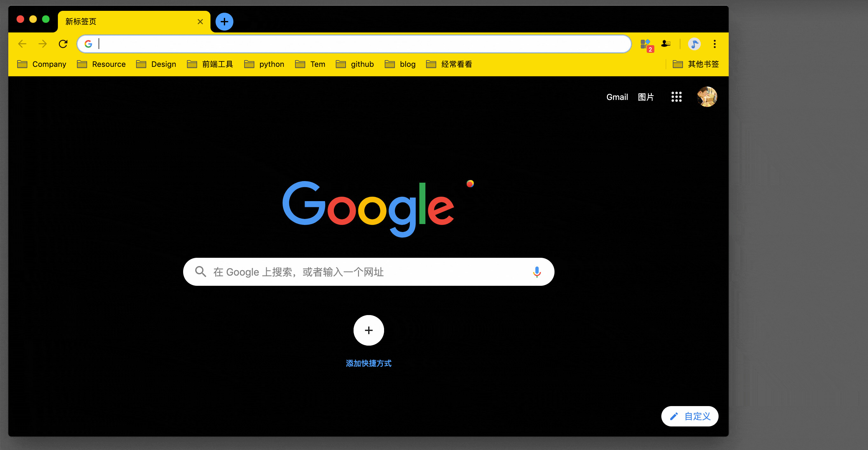Viewport: 868px width, 450px height.
Task: Click the user account avatar on the page
Action: 706,97
